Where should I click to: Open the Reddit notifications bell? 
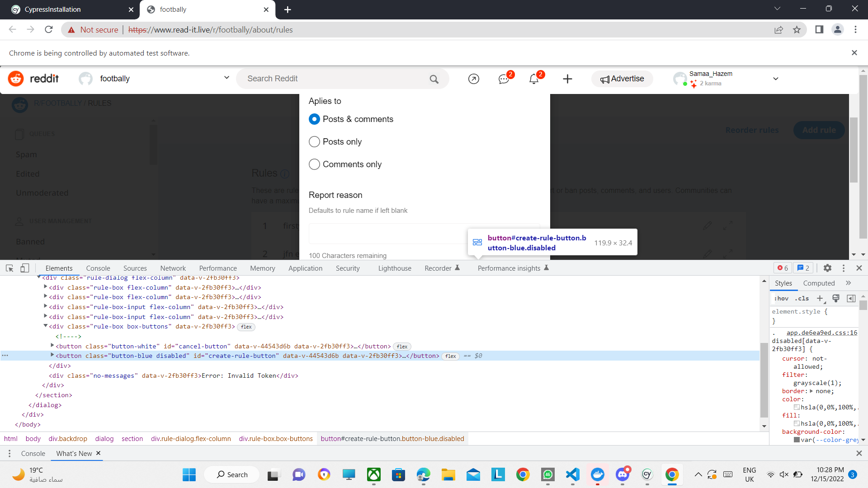(534, 79)
